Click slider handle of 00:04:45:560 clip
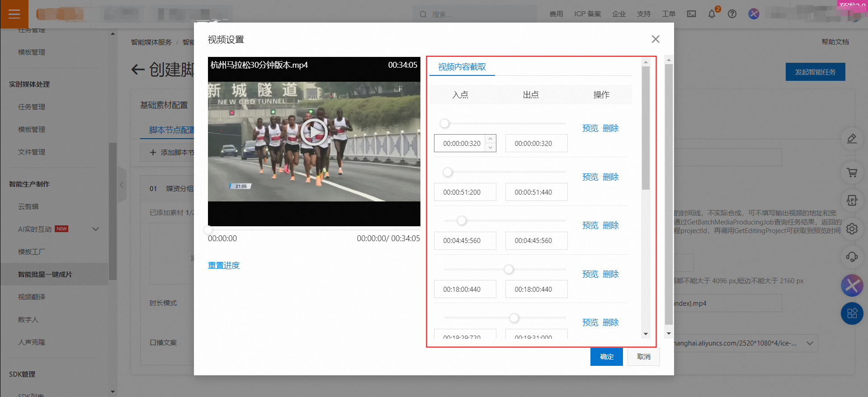 pos(462,220)
